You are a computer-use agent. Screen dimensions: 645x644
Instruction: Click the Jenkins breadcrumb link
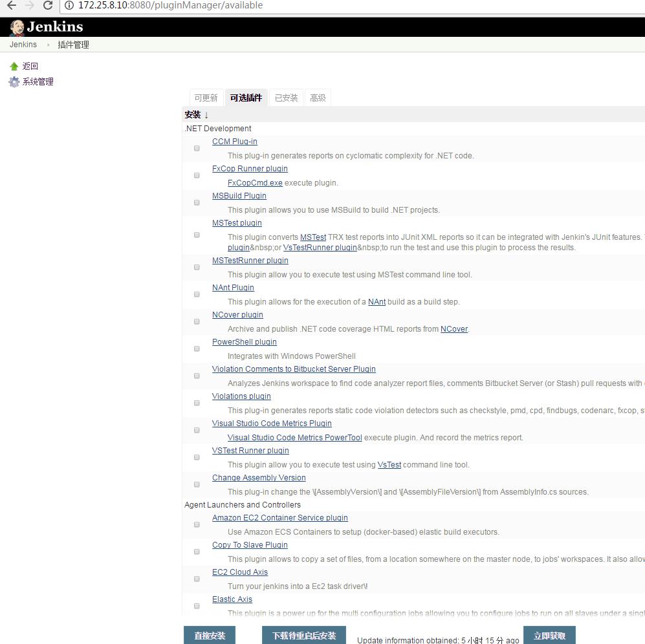(23, 45)
